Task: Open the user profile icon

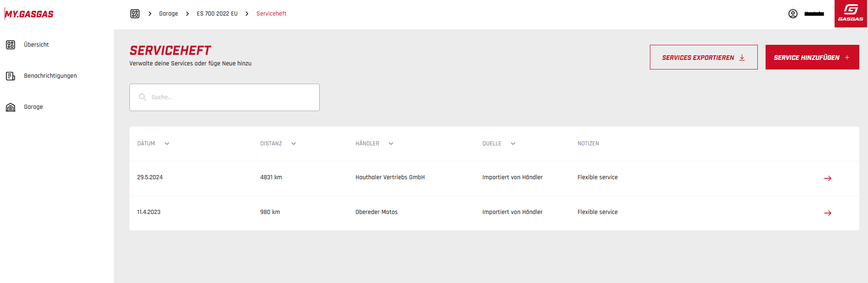Action: point(793,14)
